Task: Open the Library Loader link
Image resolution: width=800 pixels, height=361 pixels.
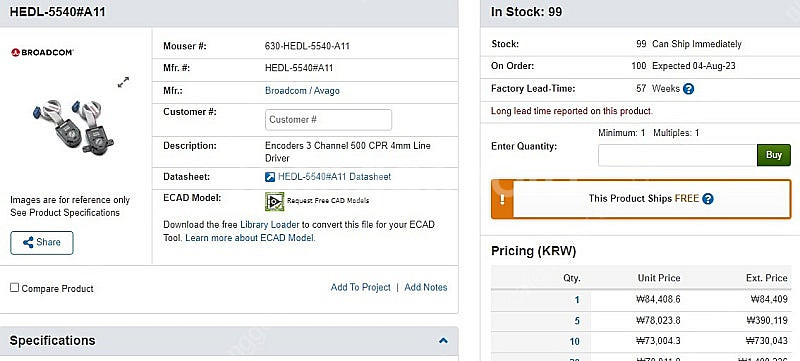Action: (x=269, y=225)
